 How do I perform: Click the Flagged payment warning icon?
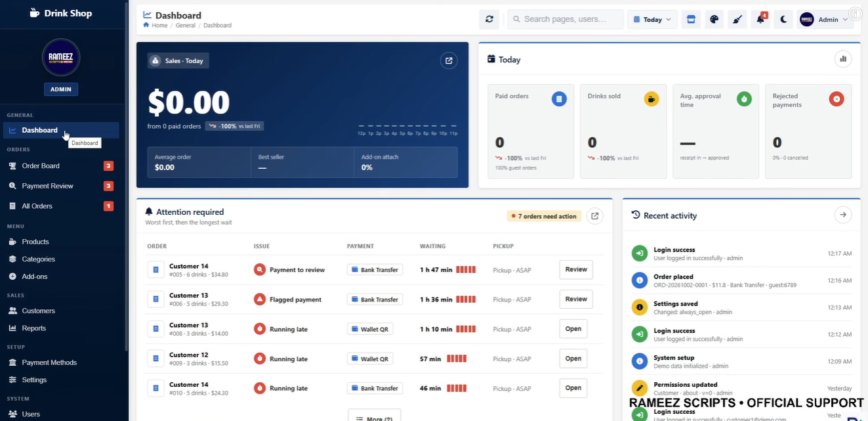tap(259, 299)
